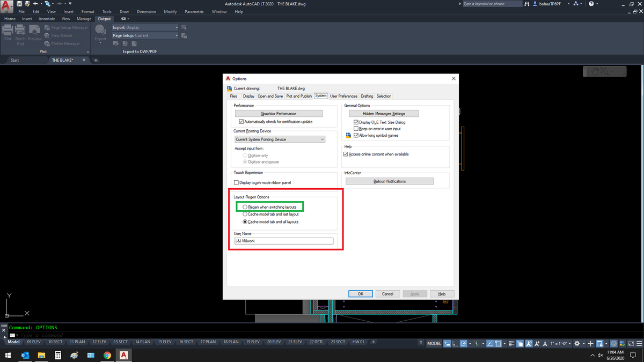This screenshot has height=362, width=644.
Task: Open the AutoCAD LT application menu logo
Action: point(6,6)
